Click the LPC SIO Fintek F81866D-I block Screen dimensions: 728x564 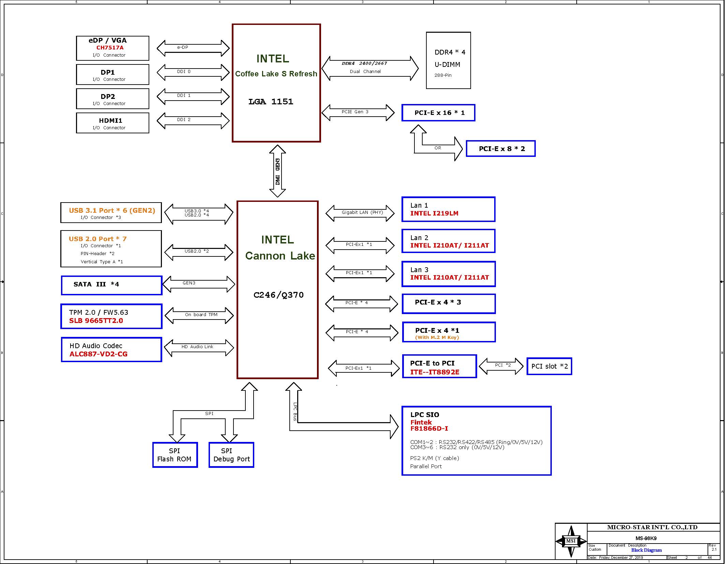click(x=476, y=440)
